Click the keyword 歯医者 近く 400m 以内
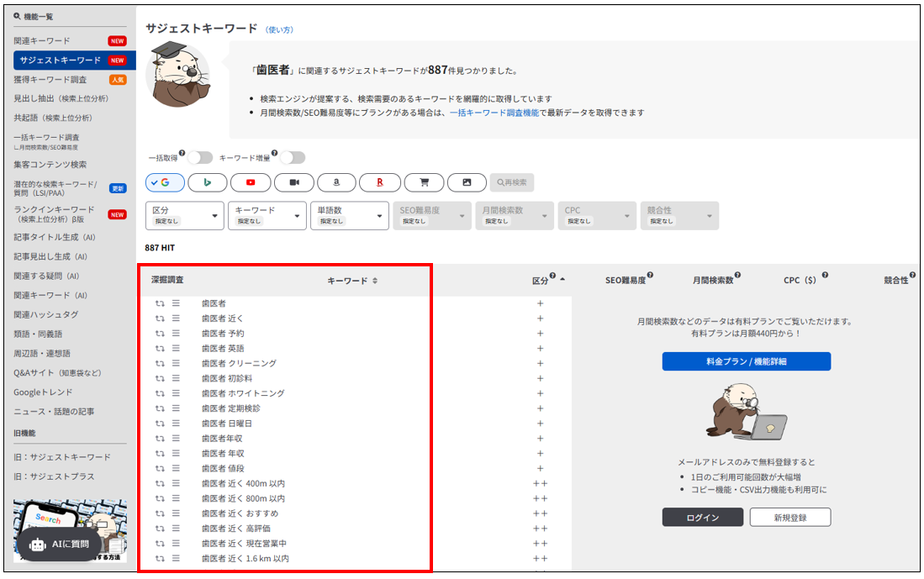The width and height of the screenshot is (924, 579). (x=243, y=483)
